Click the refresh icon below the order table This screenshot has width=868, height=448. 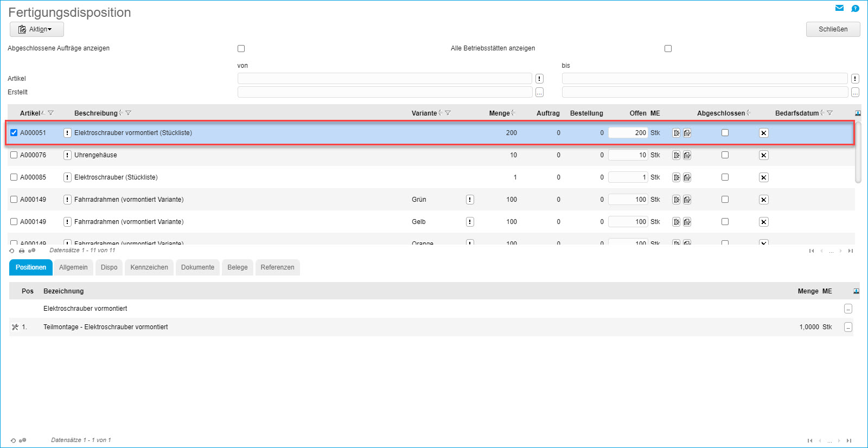pos(12,251)
